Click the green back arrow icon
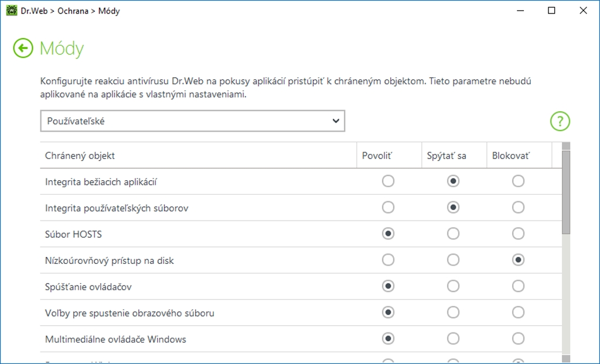The width and height of the screenshot is (600, 364). point(23,48)
